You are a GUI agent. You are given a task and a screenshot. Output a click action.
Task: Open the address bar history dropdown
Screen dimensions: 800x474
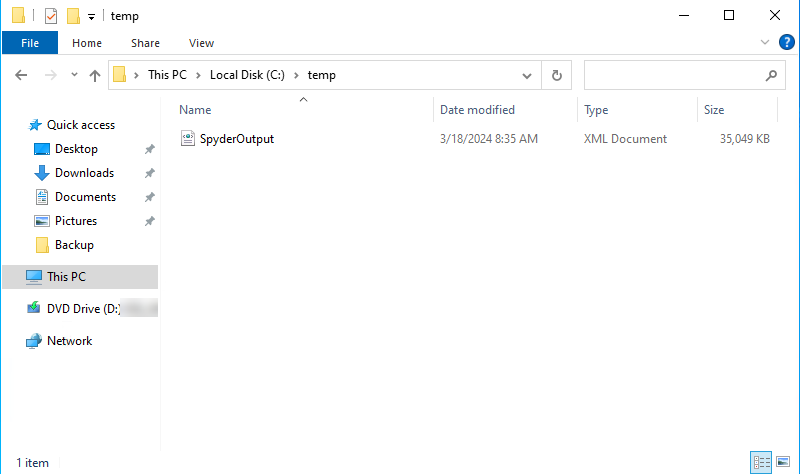pos(527,76)
